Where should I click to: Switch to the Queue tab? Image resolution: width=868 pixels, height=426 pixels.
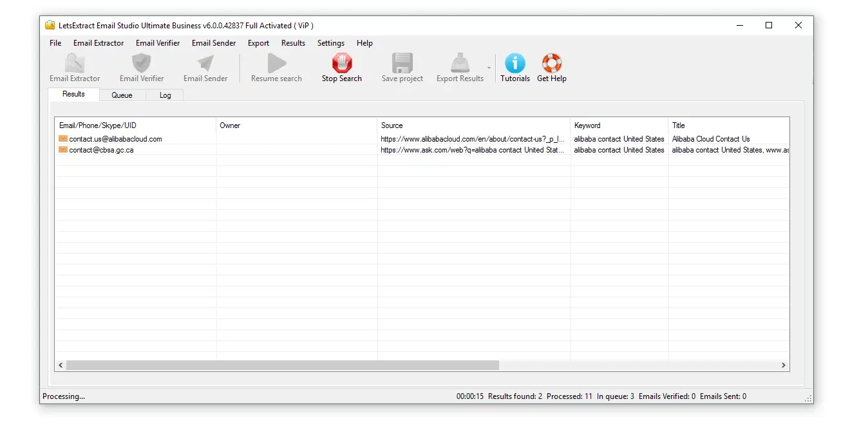pos(122,95)
